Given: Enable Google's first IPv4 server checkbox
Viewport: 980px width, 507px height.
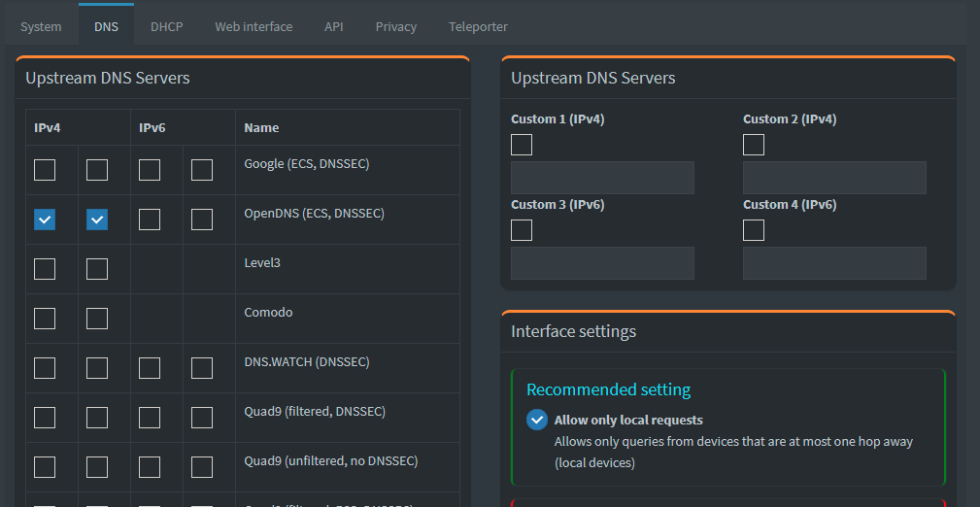Looking at the screenshot, I should click(45, 171).
